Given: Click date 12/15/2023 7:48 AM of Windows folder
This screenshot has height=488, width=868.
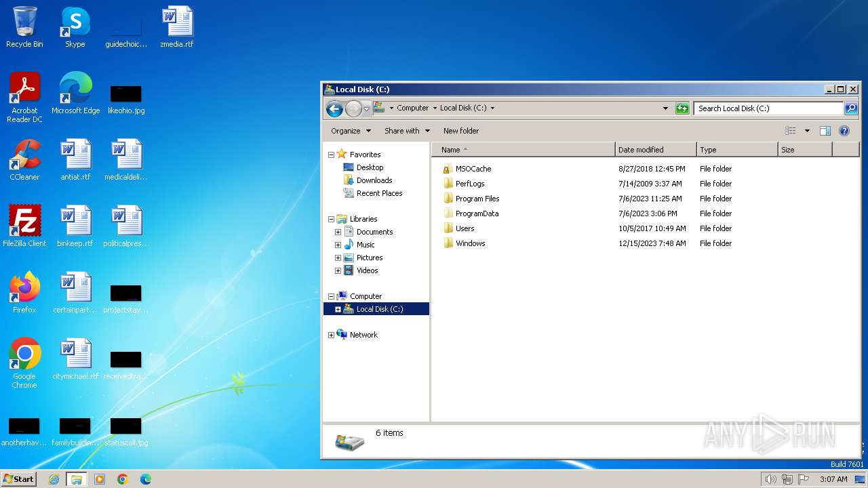Looking at the screenshot, I should pos(652,243).
